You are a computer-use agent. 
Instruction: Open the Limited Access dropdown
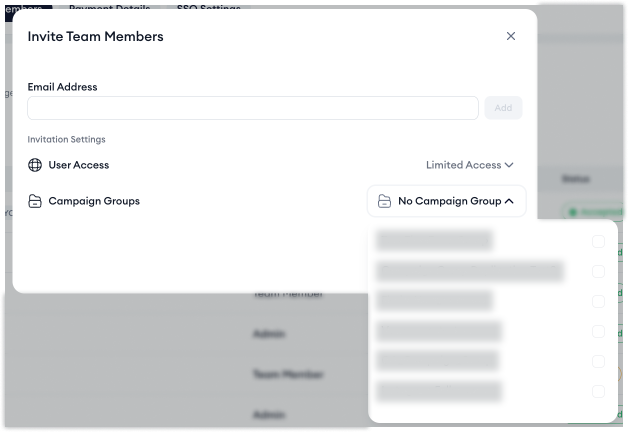(469, 165)
